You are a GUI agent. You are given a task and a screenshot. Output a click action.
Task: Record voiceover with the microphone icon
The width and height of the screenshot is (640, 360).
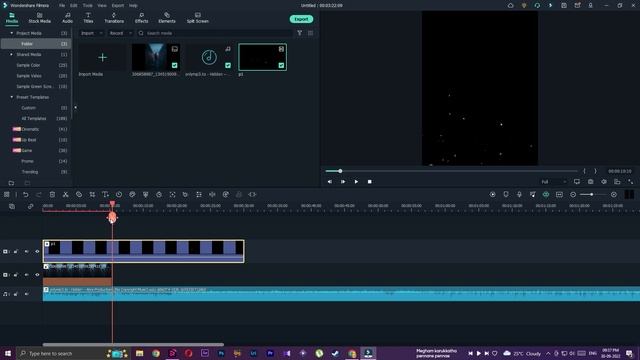point(519,195)
